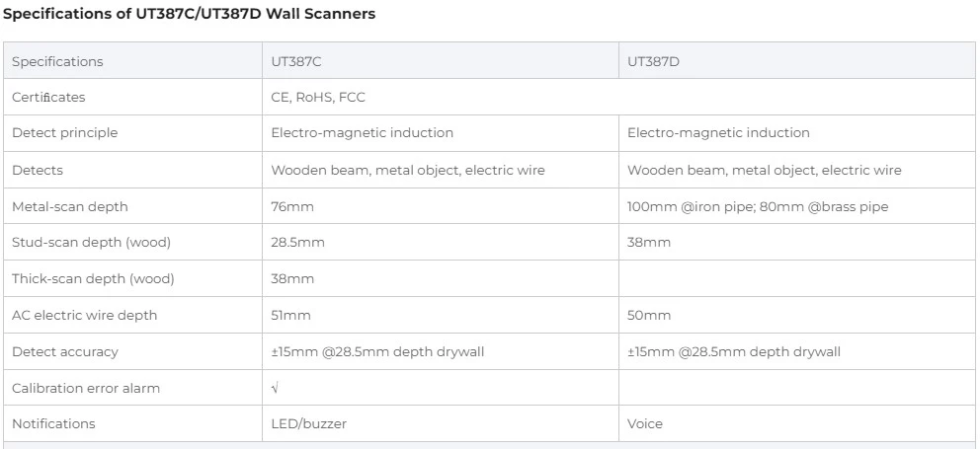980x449 pixels.
Task: Click the '28.5mm' stud-scan value
Action: (297, 242)
